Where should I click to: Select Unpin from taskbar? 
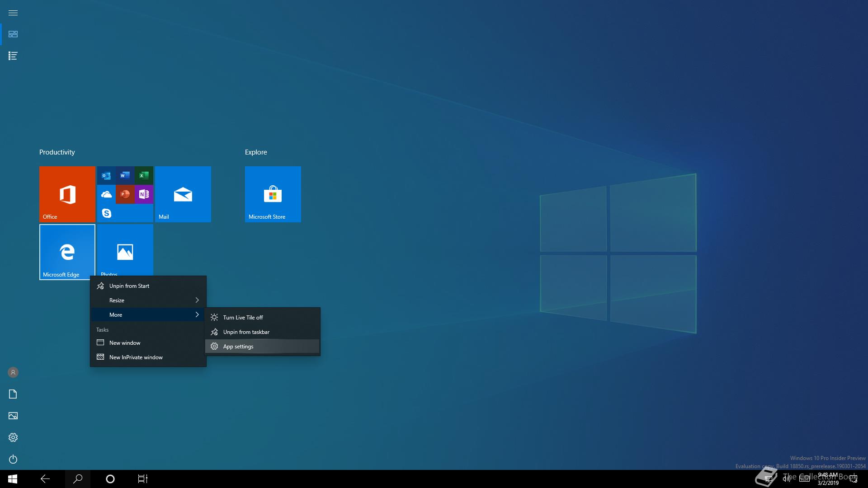click(x=262, y=332)
